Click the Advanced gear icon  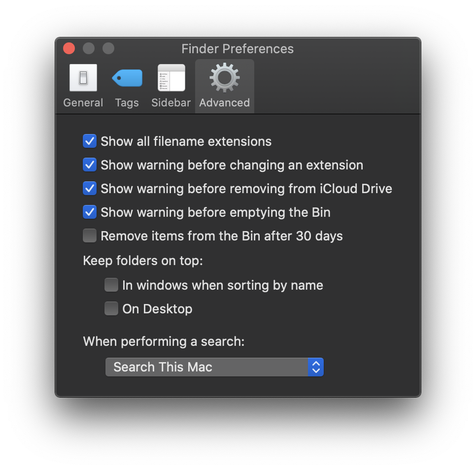tap(224, 78)
